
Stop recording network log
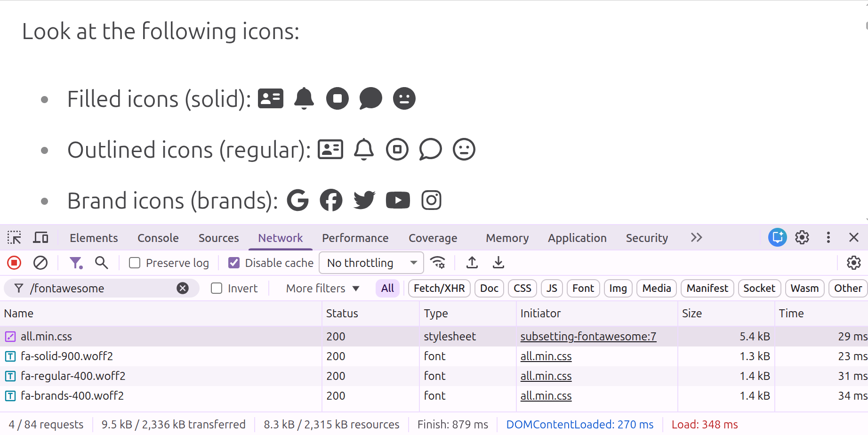click(14, 263)
